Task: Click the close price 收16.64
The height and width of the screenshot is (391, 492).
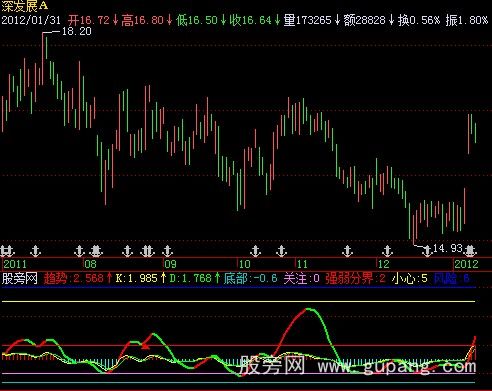Action: [x=251, y=20]
